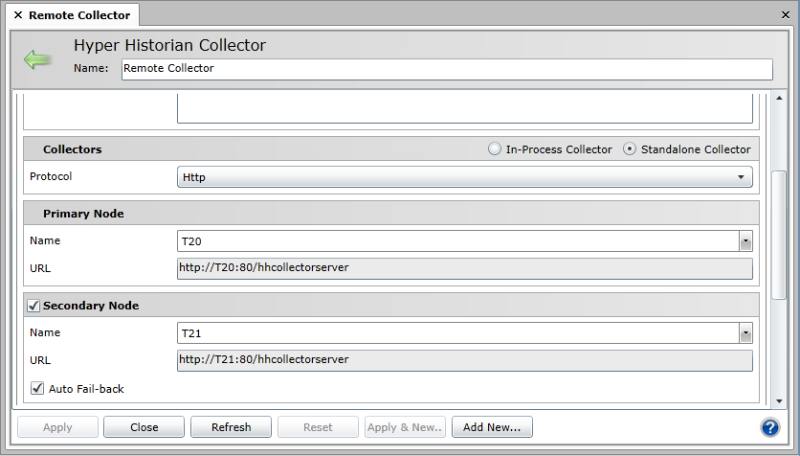
Task: Select the Standalone Collector radio button
Action: (x=629, y=149)
